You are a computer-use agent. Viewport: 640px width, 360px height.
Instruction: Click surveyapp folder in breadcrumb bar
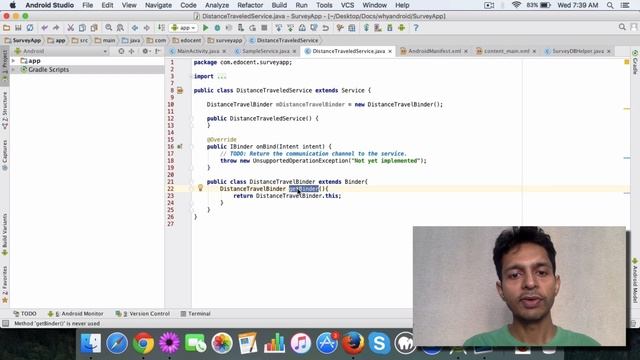(225, 40)
